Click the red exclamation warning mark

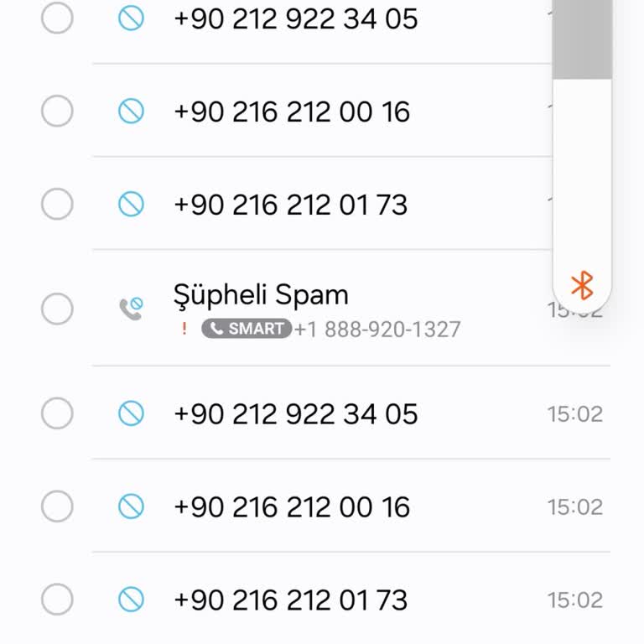[x=184, y=329]
